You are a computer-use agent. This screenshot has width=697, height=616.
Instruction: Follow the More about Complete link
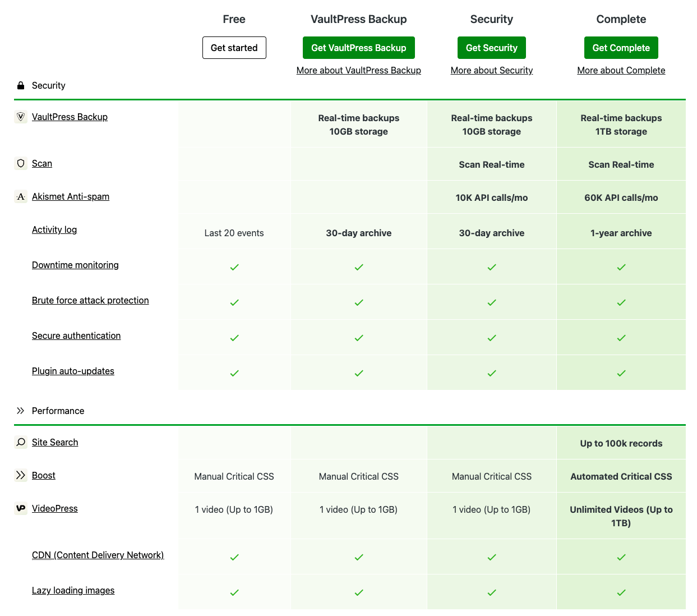click(x=621, y=70)
